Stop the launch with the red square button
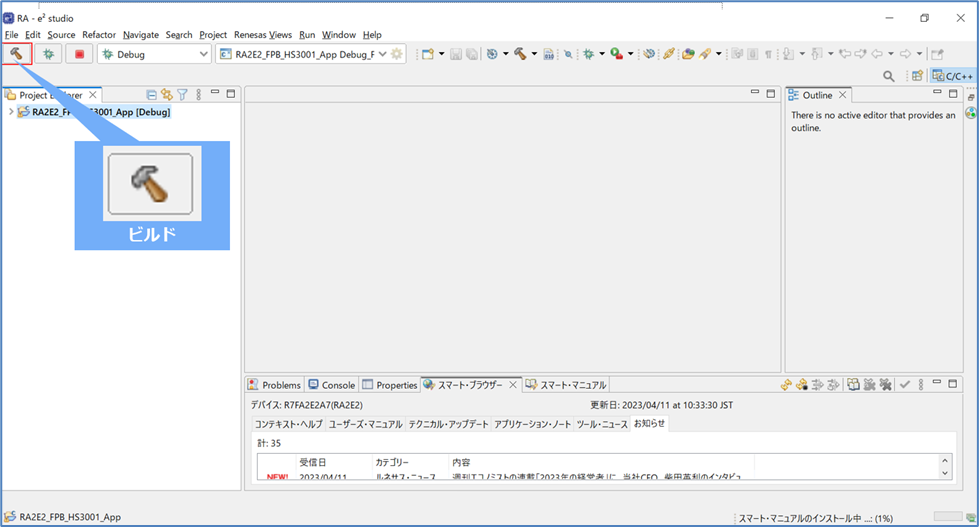The height and width of the screenshot is (527, 979). pyautogui.click(x=79, y=54)
